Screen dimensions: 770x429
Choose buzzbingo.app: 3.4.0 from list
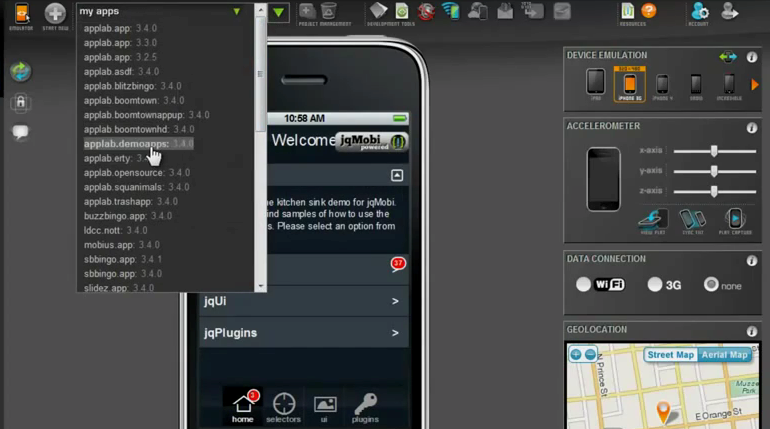click(x=128, y=216)
